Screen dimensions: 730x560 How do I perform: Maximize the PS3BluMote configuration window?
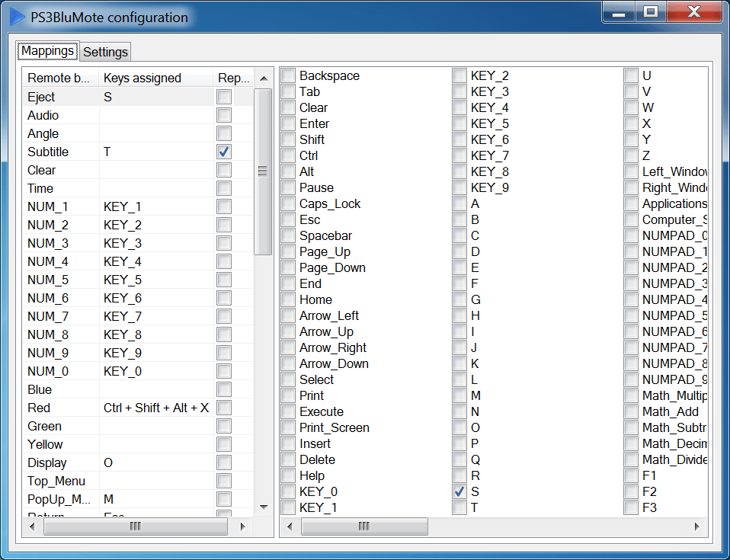click(651, 12)
